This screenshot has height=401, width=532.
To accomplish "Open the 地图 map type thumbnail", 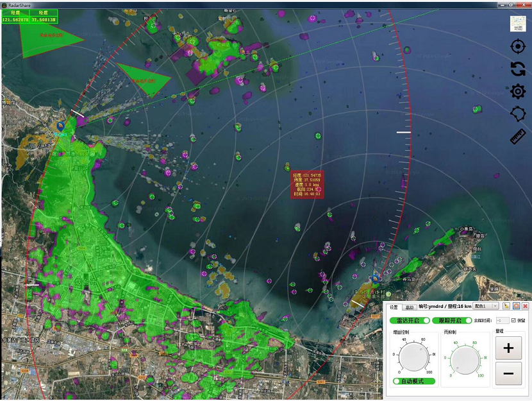I will click(517, 24).
